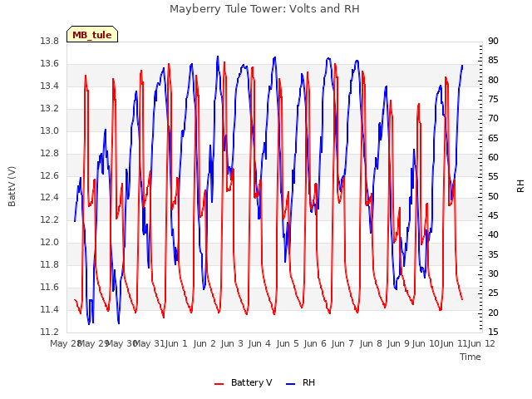Screen dimensions: 532x399
Task: Click the Jun 3 x-axis tick label
Action: pyautogui.click(x=232, y=343)
